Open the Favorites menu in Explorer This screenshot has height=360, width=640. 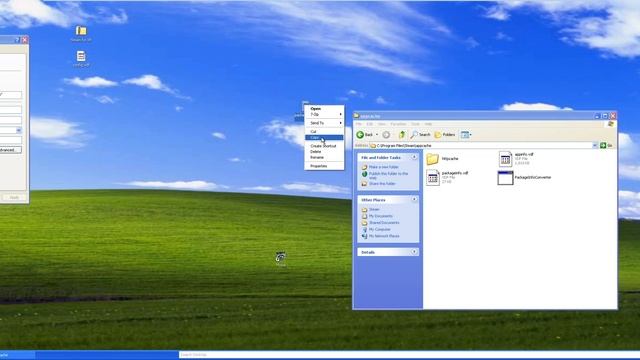[398, 124]
